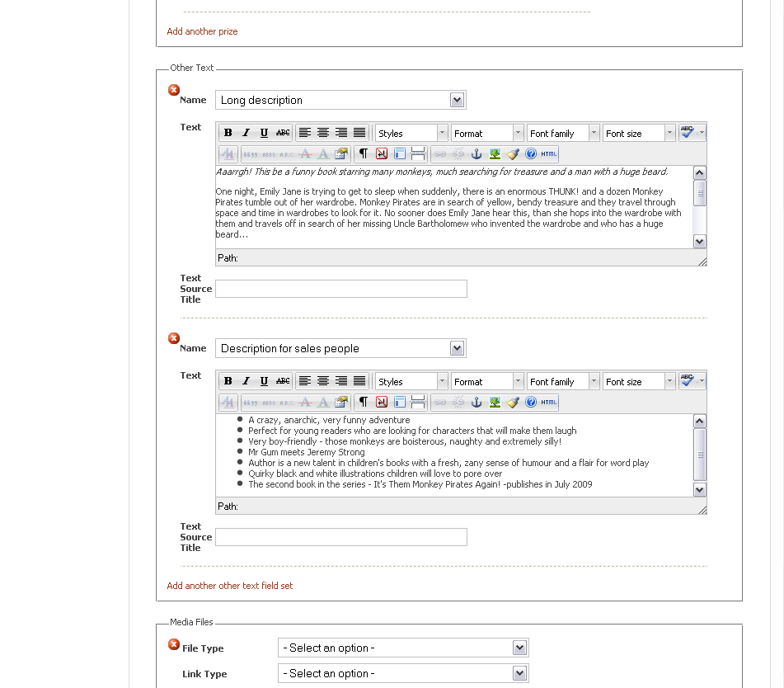This screenshot has width=784, height=688.
Task: Open Font size dropdown in sales people editor
Action: (x=639, y=382)
